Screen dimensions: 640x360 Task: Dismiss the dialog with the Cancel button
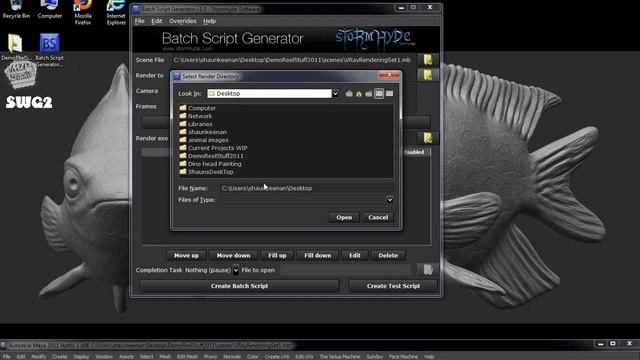point(378,218)
